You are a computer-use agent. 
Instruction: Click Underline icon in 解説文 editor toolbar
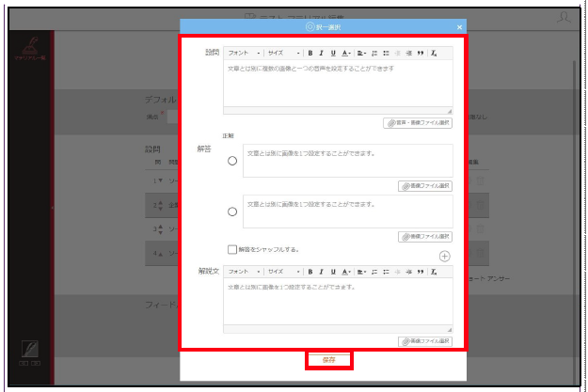coord(333,272)
